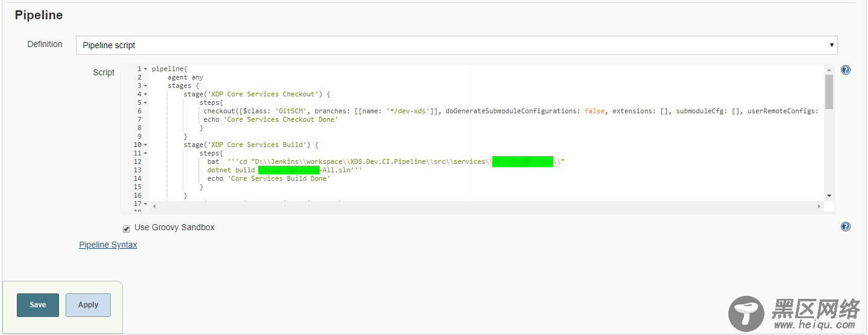Screen dimensions: 868x335
Task: Collapse the steps fold at line 5
Action: [x=146, y=103]
